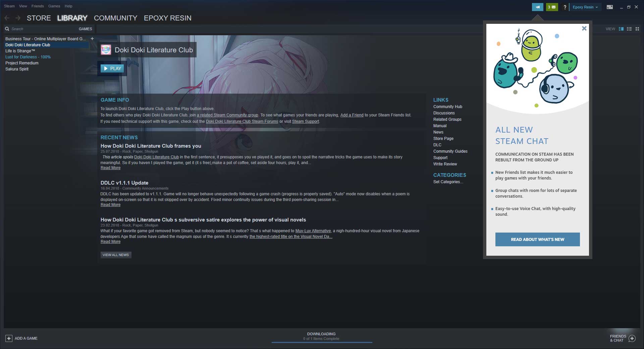Select Lust for Darkness in the games list

(x=28, y=57)
